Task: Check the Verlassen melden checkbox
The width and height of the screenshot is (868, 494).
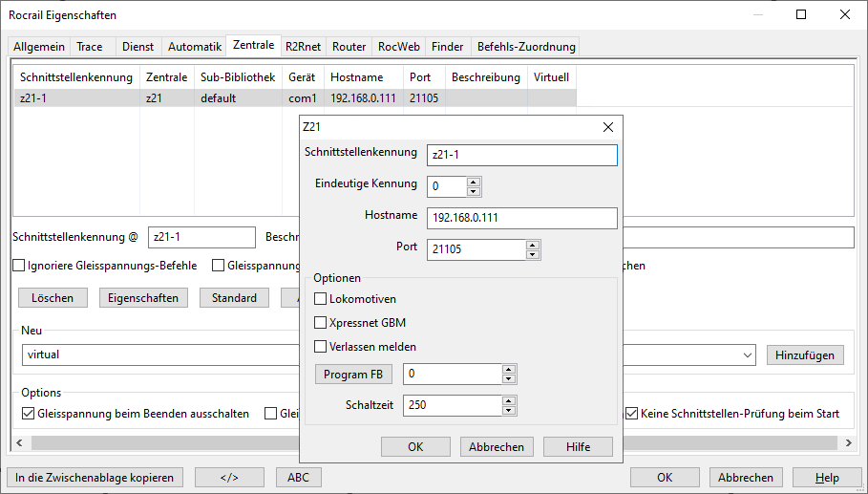Action: coord(321,347)
